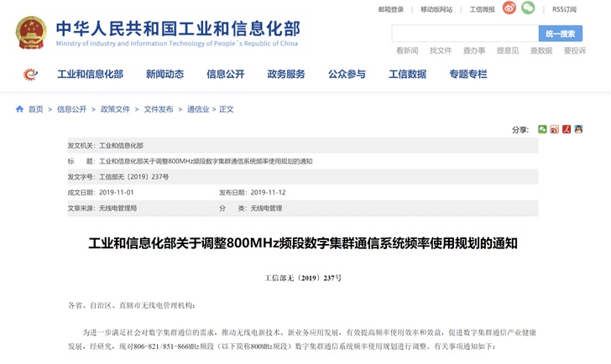Click the home icon in the breadcrumb
611x364 pixels.
[x=19, y=109]
